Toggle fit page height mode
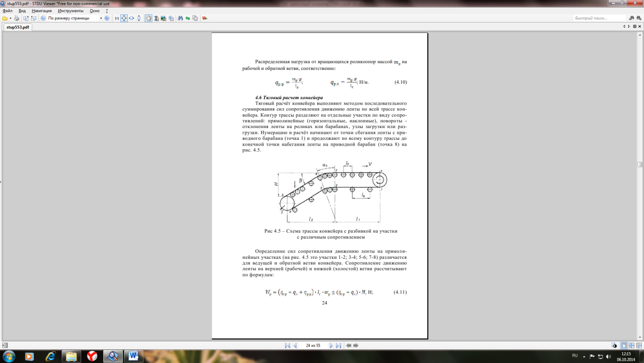This screenshot has width=644, height=363. pyautogui.click(x=139, y=18)
